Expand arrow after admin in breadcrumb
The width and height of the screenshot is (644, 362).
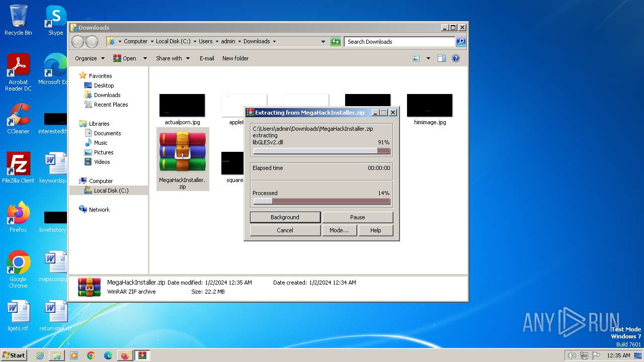(x=239, y=42)
